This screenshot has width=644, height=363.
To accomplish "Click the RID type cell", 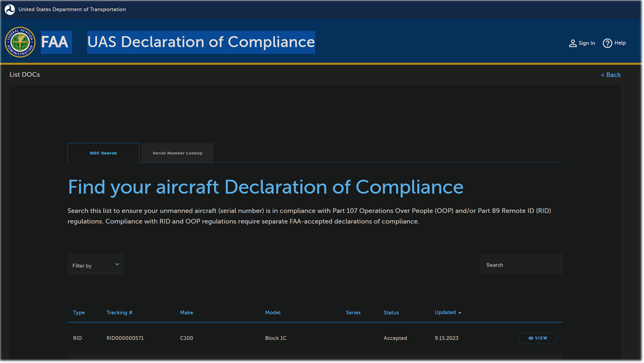I will 77,338.
